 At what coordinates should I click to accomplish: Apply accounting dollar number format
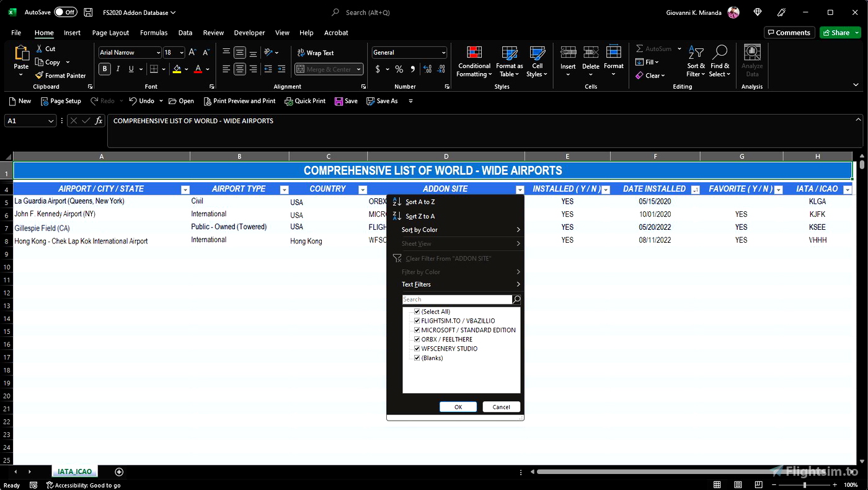(x=378, y=69)
